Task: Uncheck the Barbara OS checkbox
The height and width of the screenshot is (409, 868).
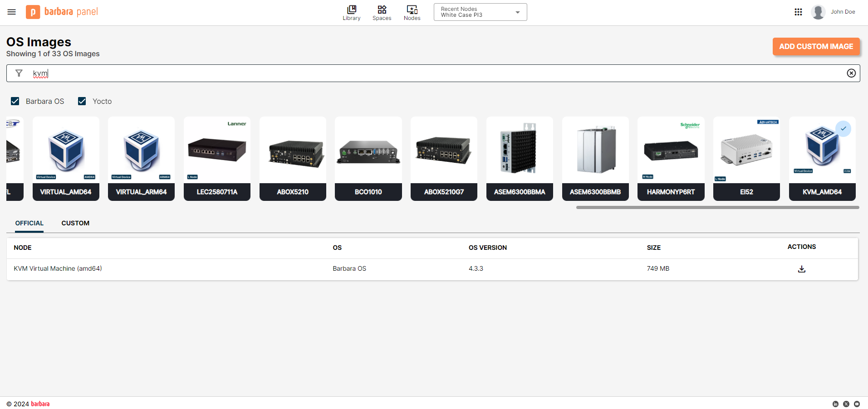Action: [x=15, y=101]
